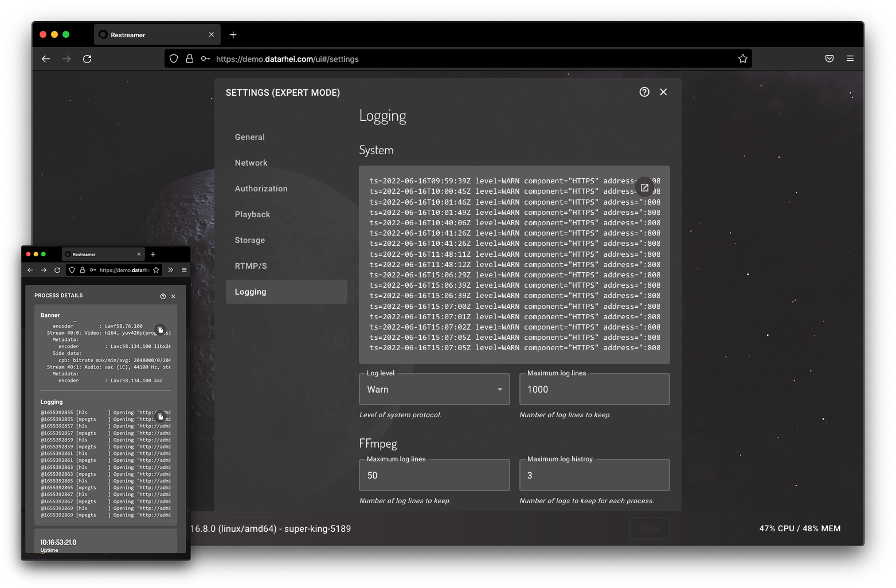Go to the Authorization settings section
Screen dimensions: 896x588
pyautogui.click(x=261, y=189)
